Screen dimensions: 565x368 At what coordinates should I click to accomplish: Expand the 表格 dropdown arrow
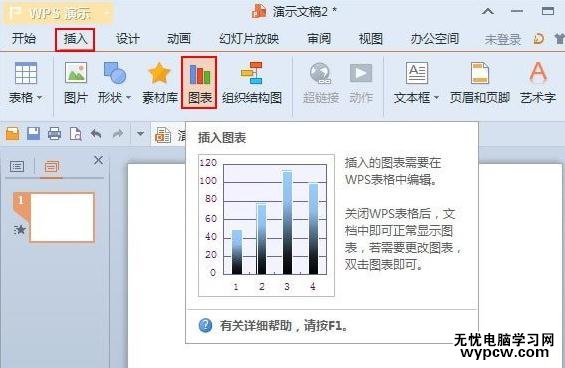[x=39, y=97]
